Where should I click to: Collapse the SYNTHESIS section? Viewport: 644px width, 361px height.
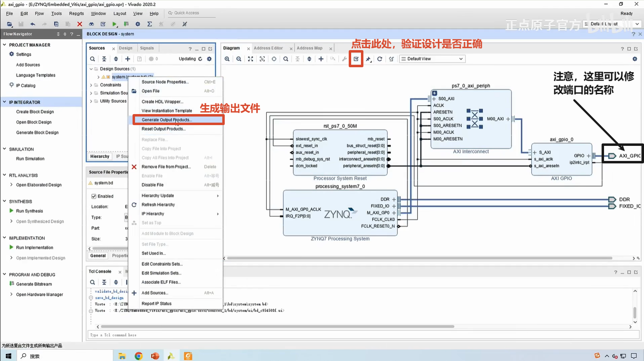[x=4, y=201]
